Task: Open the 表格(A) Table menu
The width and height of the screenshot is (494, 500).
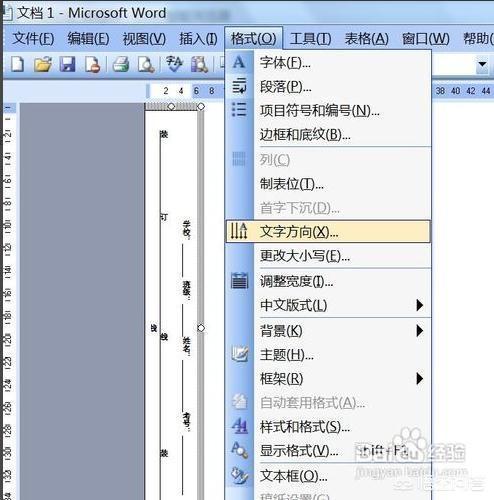Action: pyautogui.click(x=366, y=39)
